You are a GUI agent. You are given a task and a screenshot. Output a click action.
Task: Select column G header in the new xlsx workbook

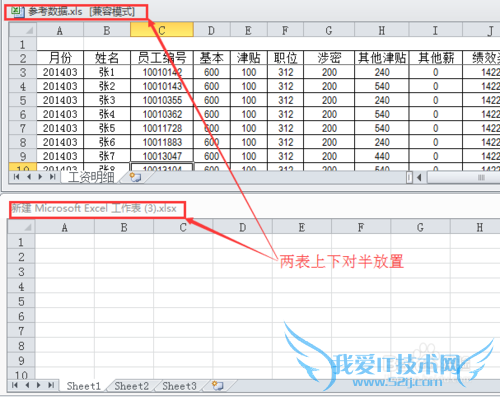pyautogui.click(x=420, y=227)
